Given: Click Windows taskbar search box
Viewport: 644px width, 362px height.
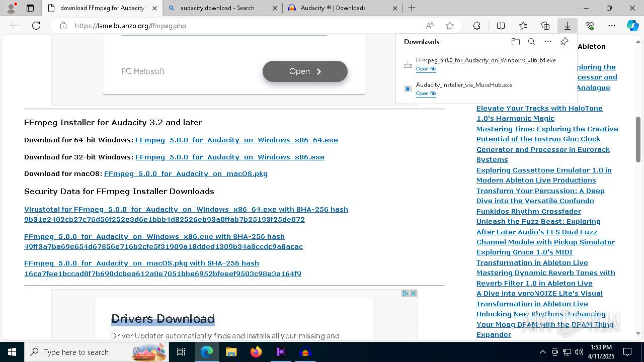Looking at the screenshot, I should [97, 352].
